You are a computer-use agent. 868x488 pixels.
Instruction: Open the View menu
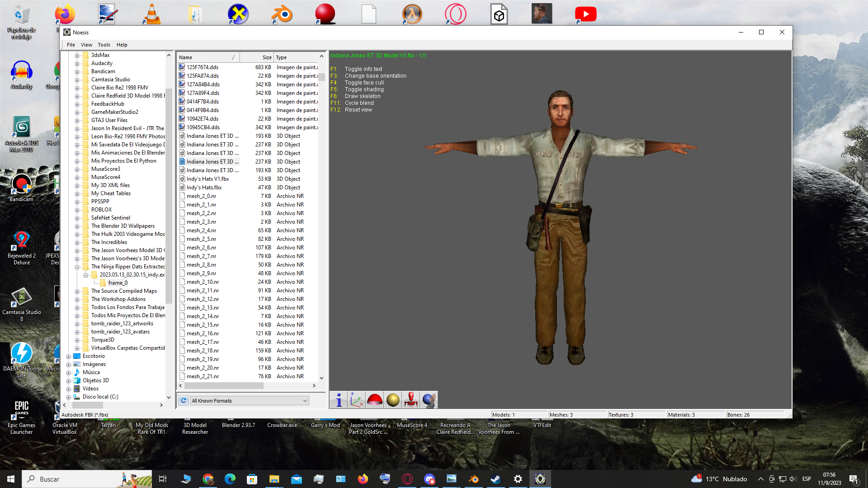click(86, 45)
